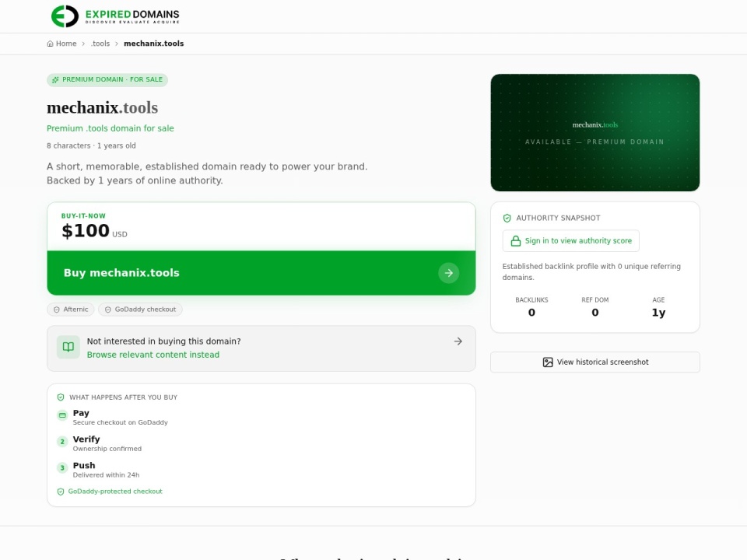The image size is (747, 560).
Task: Click the Afternic badge
Action: tap(71, 310)
